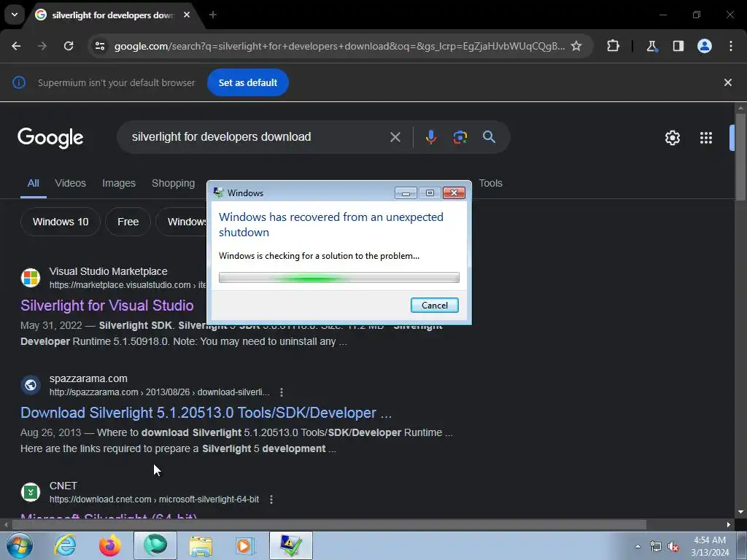Reload the current page
This screenshot has height=560, width=747.
click(69, 46)
